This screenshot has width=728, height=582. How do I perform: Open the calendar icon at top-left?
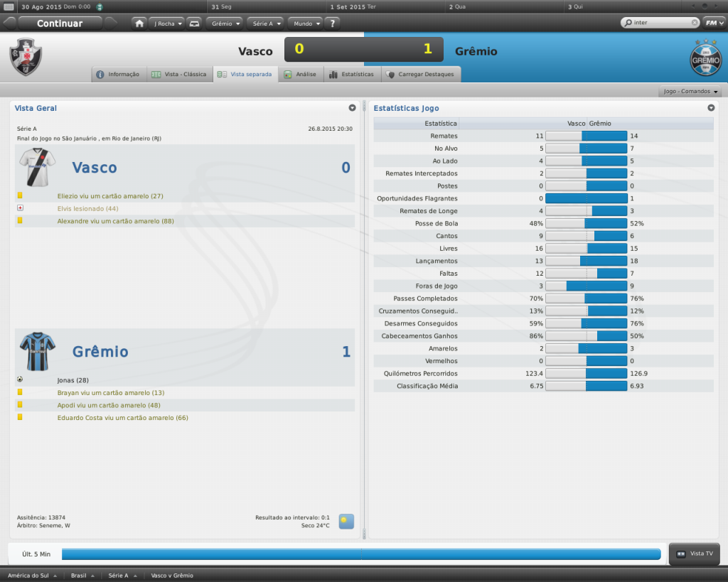9,6
